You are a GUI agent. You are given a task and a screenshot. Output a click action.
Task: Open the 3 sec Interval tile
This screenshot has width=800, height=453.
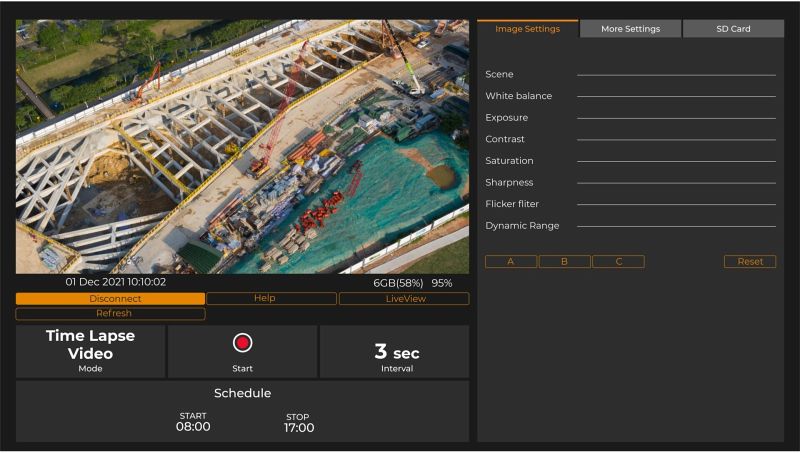(x=394, y=351)
